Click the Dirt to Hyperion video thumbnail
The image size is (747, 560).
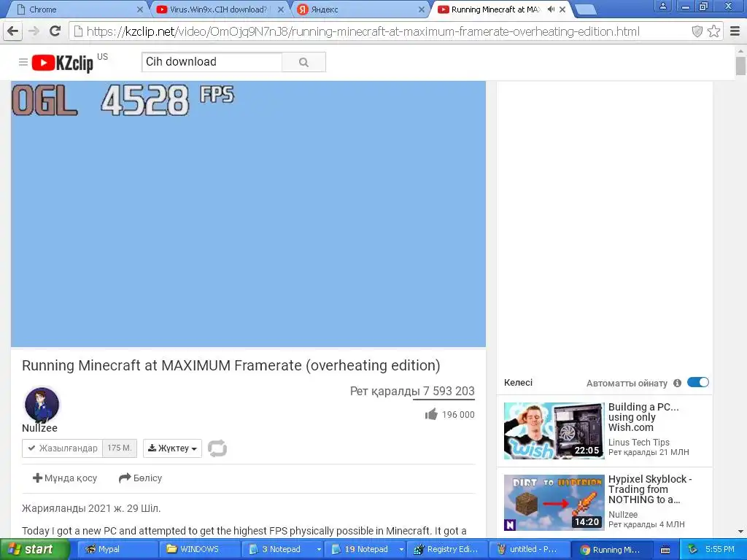coord(554,502)
